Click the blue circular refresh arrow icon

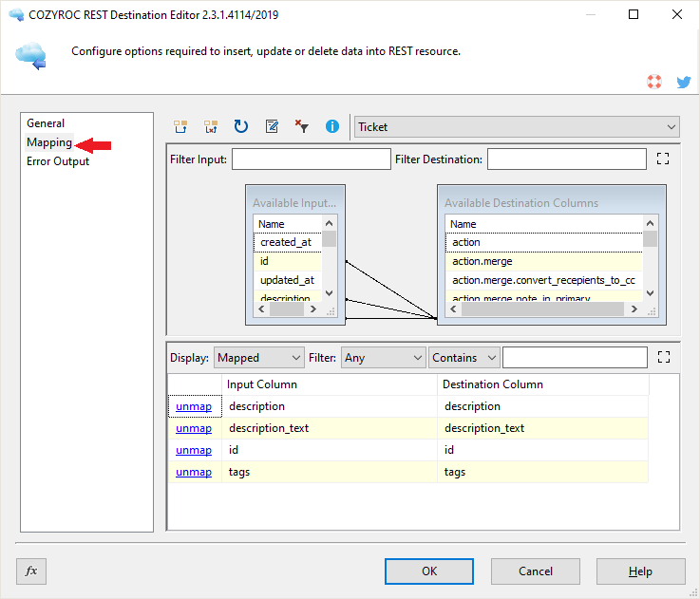pos(241,126)
